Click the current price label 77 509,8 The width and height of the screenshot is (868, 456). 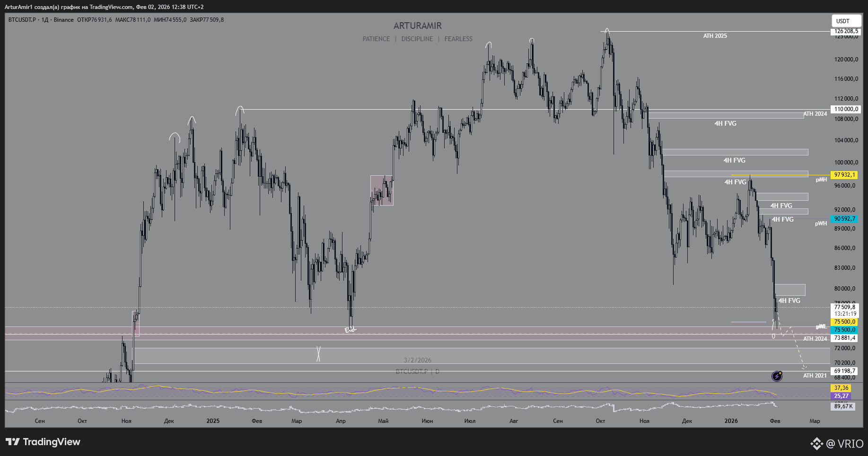pyautogui.click(x=845, y=307)
